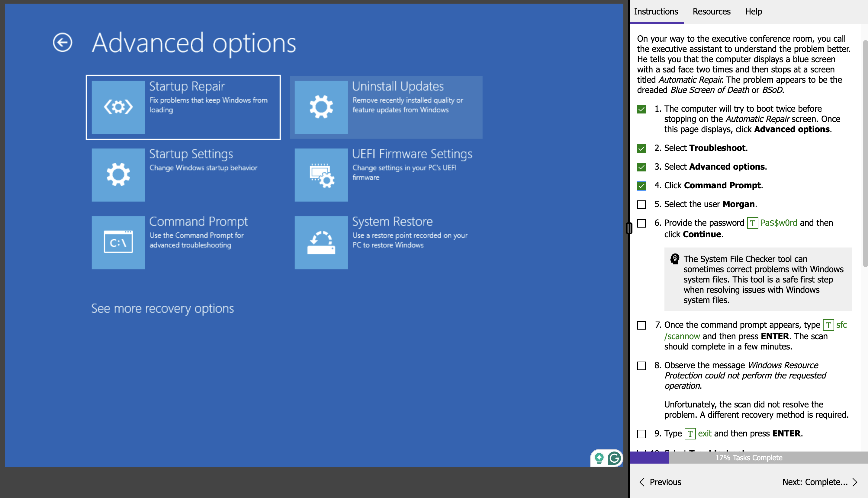Click the instructions panel scrollbar
The width and height of the screenshot is (868, 498).
pos(865,154)
